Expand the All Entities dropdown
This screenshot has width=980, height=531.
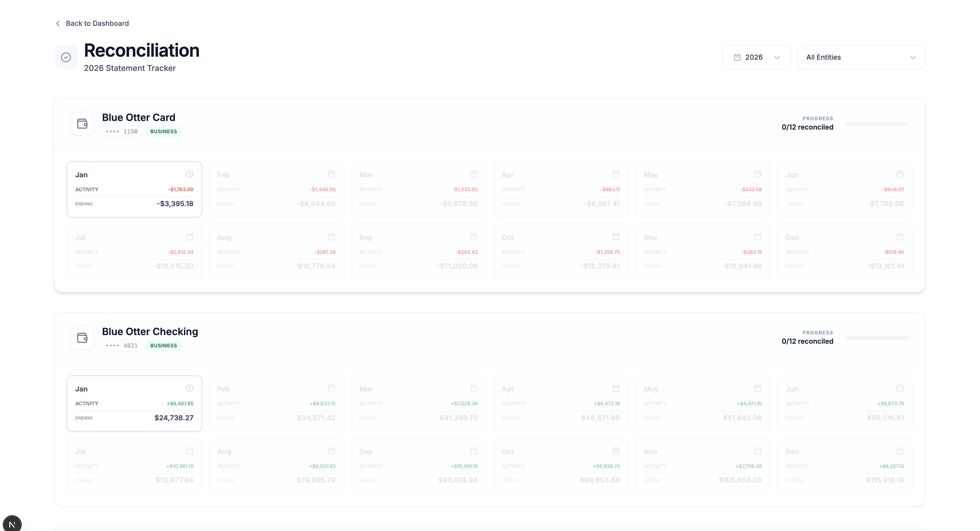coord(861,57)
